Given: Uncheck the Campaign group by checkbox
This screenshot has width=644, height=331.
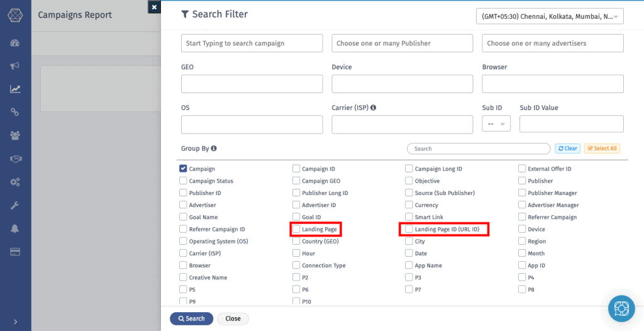Looking at the screenshot, I should 183,169.
